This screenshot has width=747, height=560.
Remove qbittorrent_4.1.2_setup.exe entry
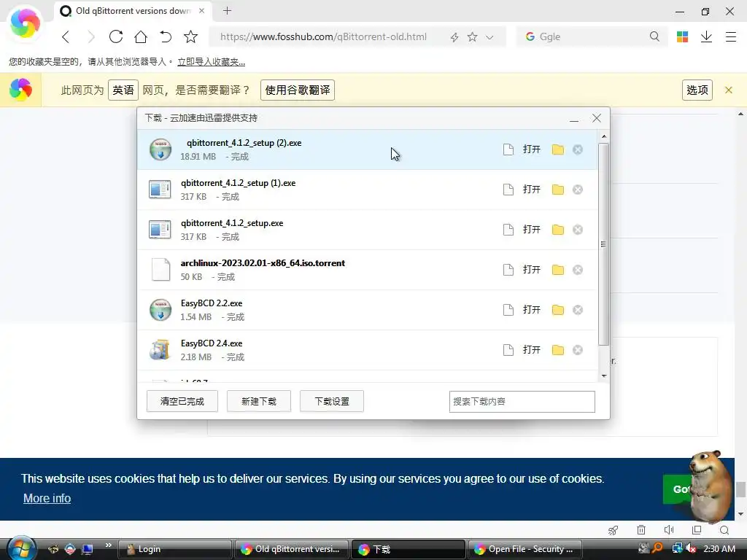tap(578, 230)
